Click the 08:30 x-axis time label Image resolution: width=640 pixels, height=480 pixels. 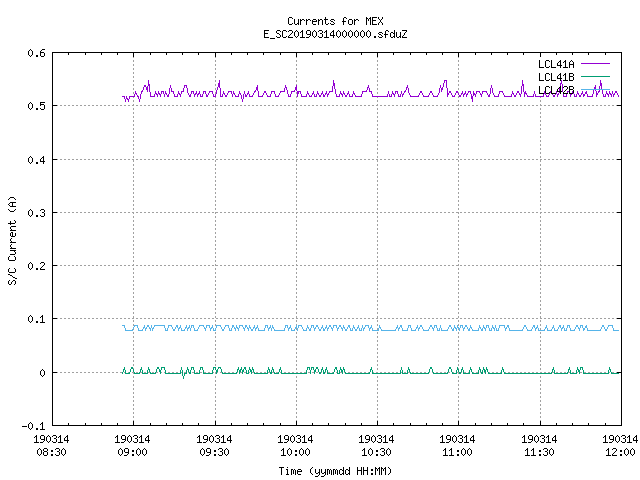pos(51,452)
